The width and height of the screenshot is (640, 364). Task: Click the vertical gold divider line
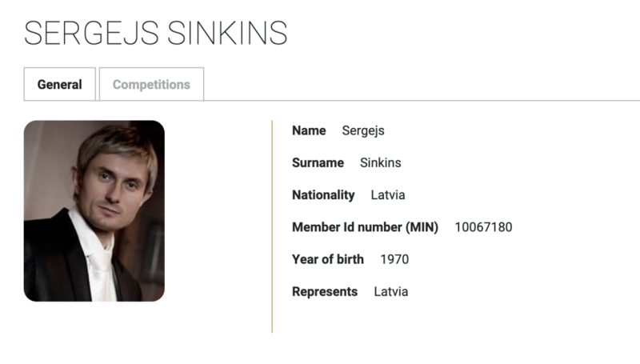click(272, 227)
